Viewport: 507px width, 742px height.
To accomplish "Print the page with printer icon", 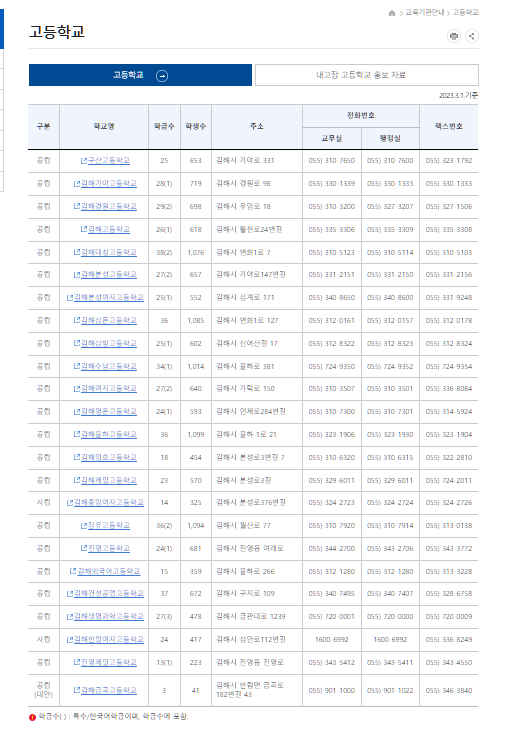I will click(x=454, y=36).
